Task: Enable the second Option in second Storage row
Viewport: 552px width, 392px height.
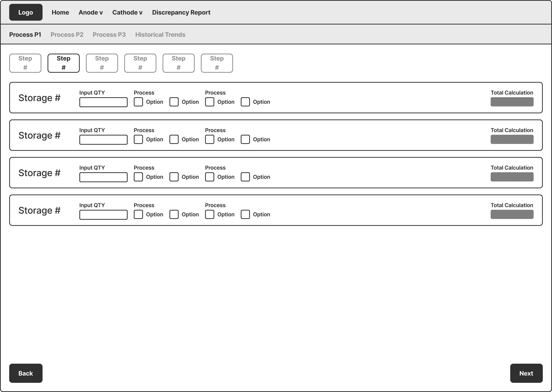Action: pyautogui.click(x=174, y=139)
